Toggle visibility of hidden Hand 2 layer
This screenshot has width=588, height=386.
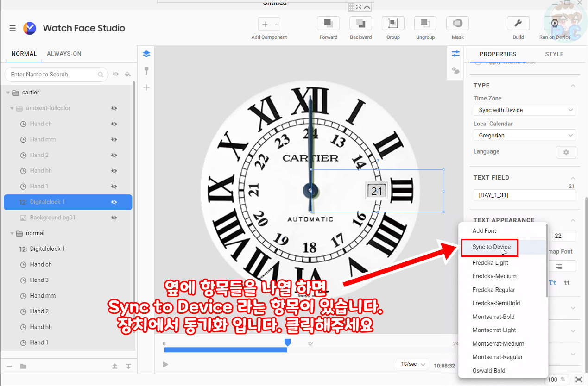pos(114,155)
